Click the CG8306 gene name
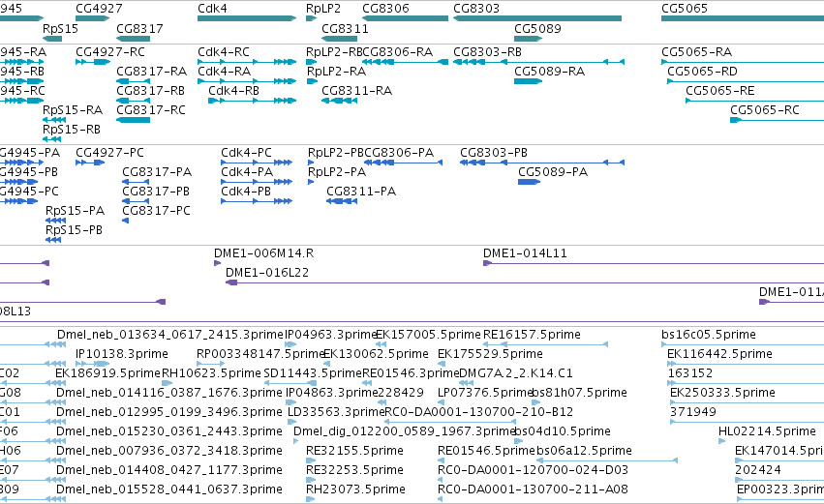This screenshot has height=504, width=824. (385, 9)
